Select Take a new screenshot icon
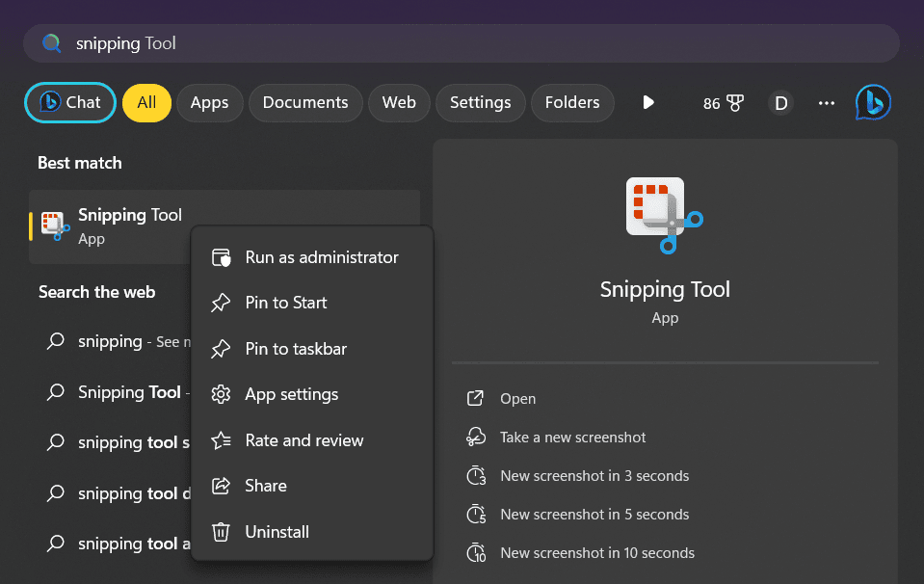 475,437
